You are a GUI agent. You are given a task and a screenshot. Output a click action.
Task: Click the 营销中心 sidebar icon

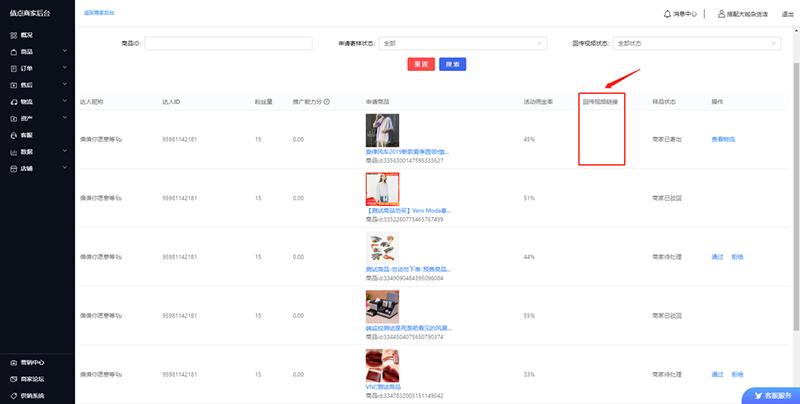(x=13, y=362)
